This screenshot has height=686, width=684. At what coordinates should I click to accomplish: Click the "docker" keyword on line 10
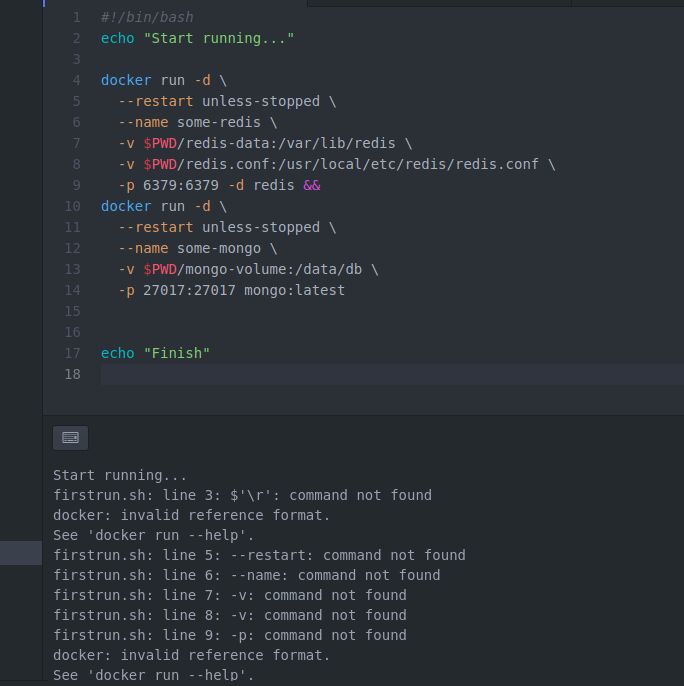[126, 206]
